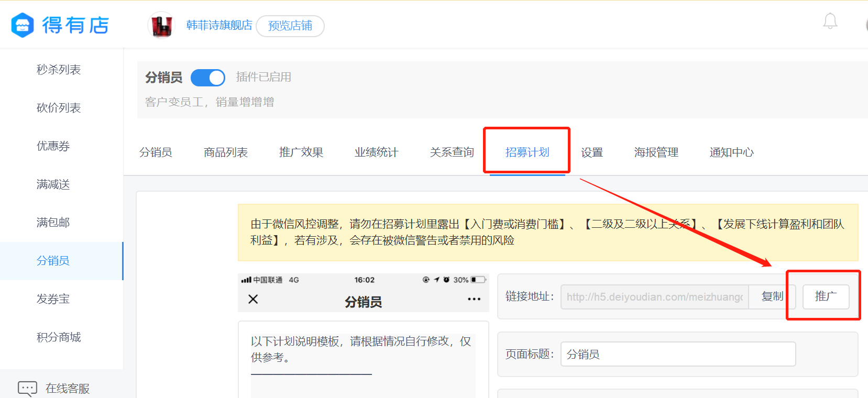Go to the 推广效果 tab
The image size is (868, 398).
(301, 152)
